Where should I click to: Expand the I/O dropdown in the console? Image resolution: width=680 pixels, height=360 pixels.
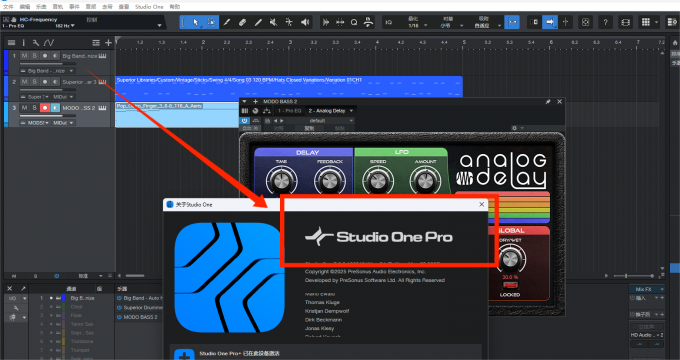[x=24, y=298]
